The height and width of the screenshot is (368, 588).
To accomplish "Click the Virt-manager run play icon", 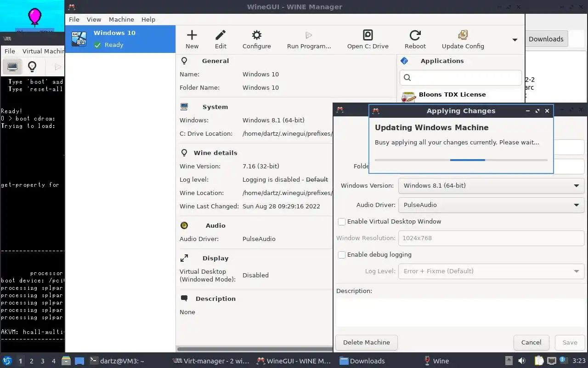I will point(57,67).
